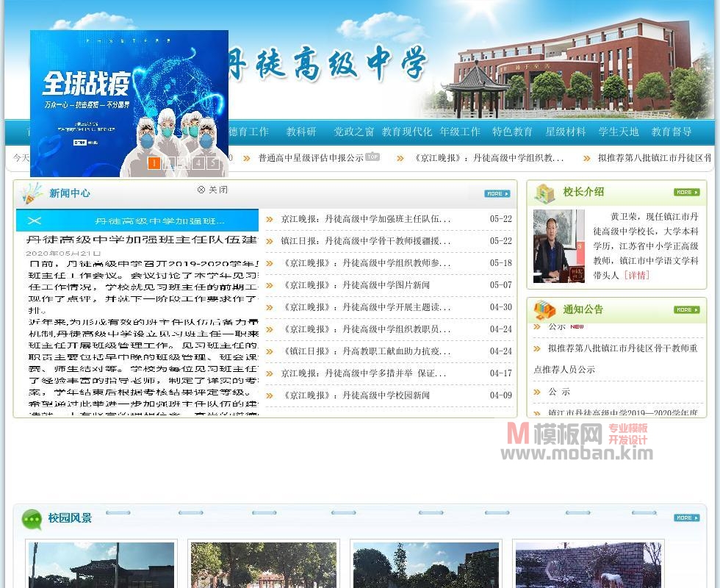
Task: Open news 《京江晚报》：丹徒高级中学校园新闻
Action: coord(355,395)
